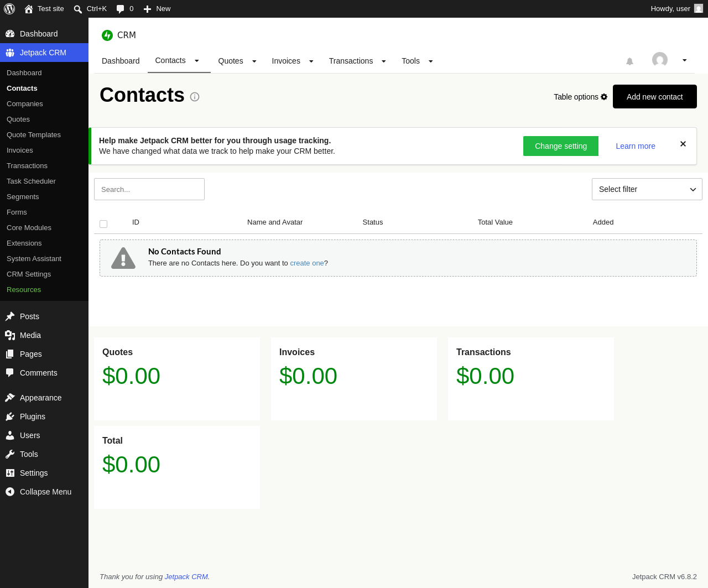The width and height of the screenshot is (708, 588).
Task: Open Companies in the CRM submenu
Action: (x=25, y=104)
